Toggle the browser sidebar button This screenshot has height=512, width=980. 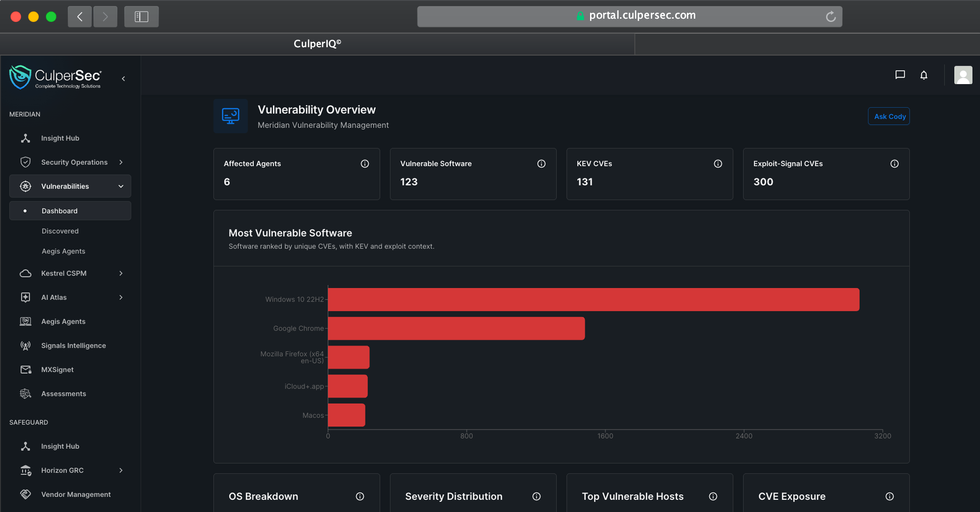click(x=141, y=17)
